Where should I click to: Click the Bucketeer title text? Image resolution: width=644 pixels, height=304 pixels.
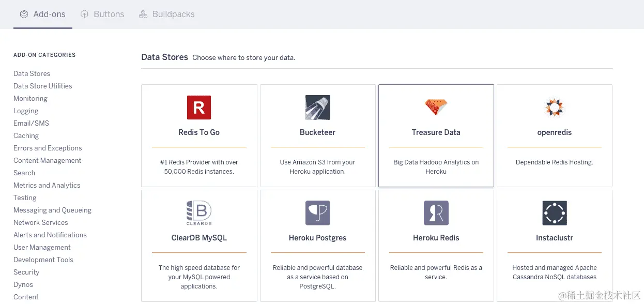click(x=317, y=132)
